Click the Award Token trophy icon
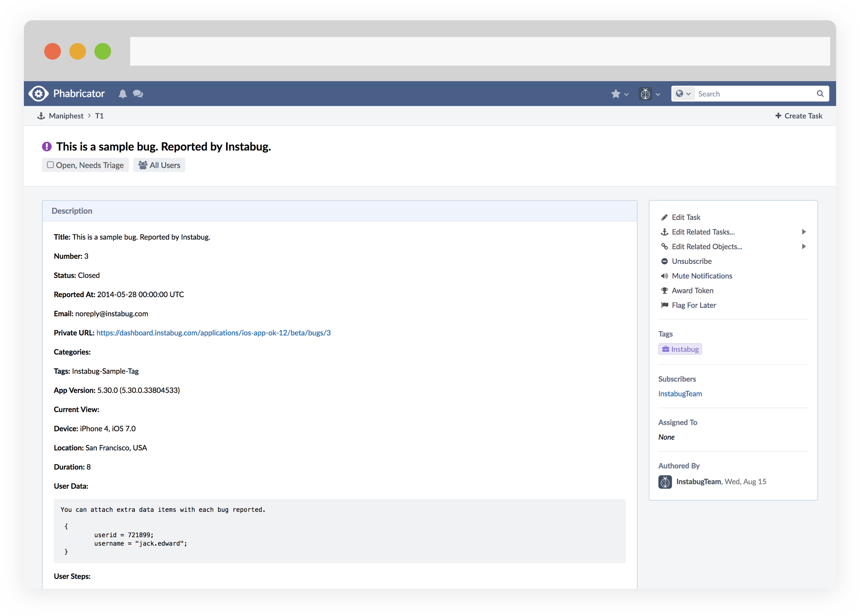 pos(665,290)
